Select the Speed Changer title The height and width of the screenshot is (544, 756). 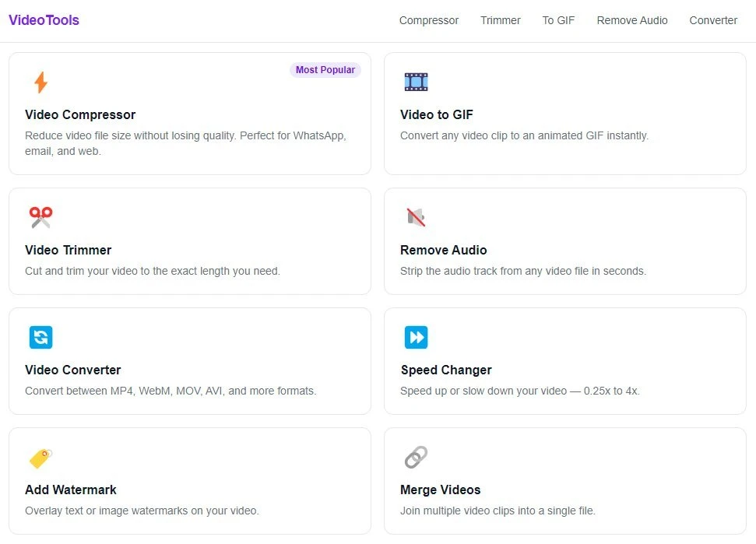click(x=446, y=370)
